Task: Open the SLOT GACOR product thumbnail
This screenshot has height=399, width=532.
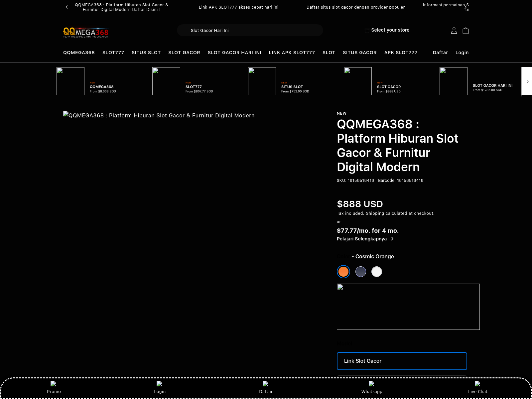Action: coord(358,81)
